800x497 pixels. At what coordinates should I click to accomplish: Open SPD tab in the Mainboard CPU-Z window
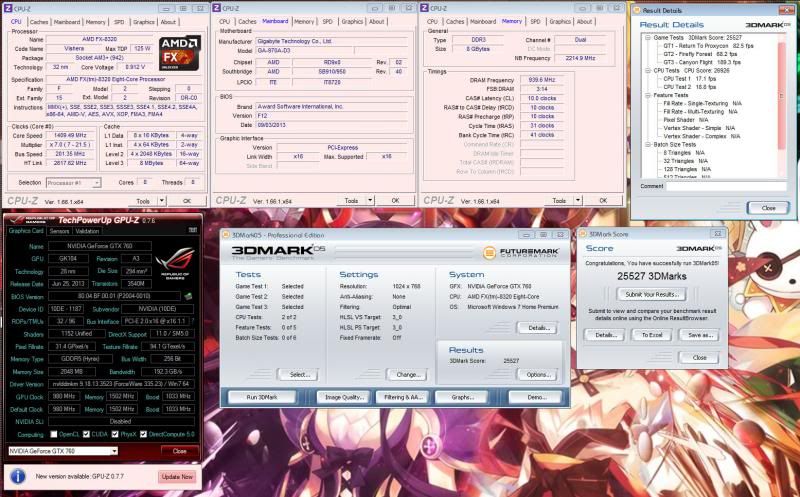328,21
